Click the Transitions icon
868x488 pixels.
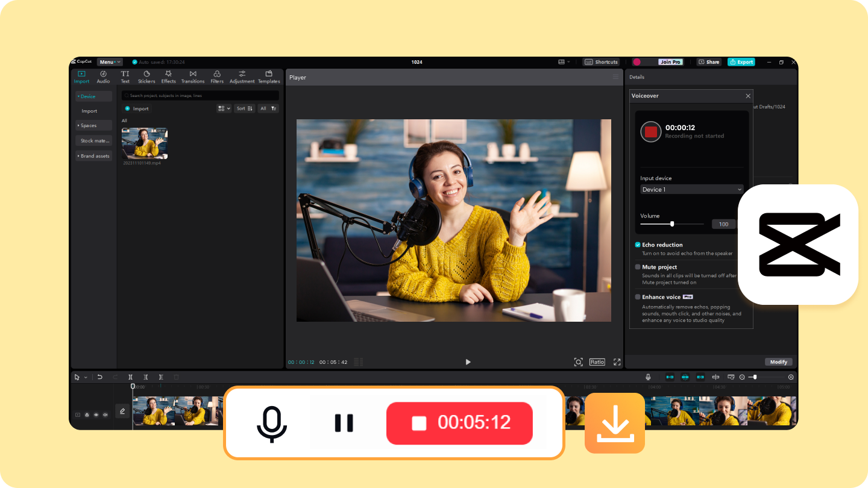pyautogui.click(x=193, y=77)
